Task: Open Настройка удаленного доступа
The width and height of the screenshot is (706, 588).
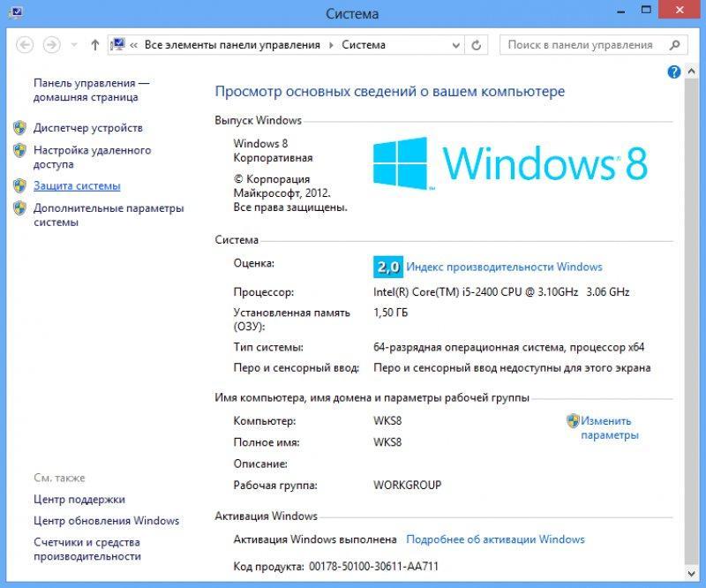Action: [93, 157]
